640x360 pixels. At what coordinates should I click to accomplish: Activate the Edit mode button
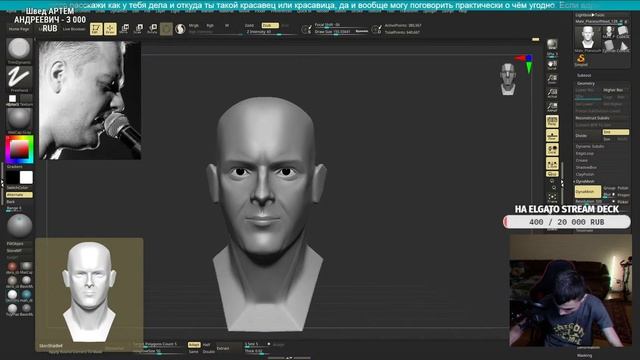pyautogui.click(x=96, y=29)
